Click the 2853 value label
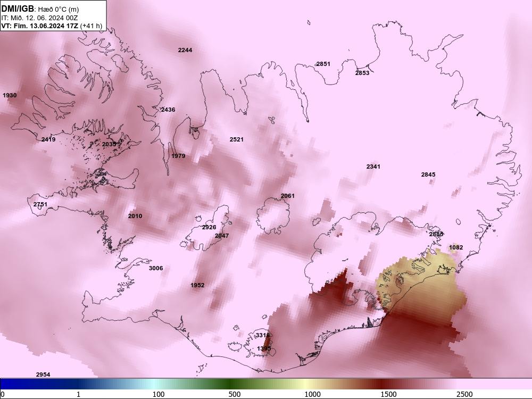The width and height of the screenshot is (532, 399). click(x=362, y=73)
